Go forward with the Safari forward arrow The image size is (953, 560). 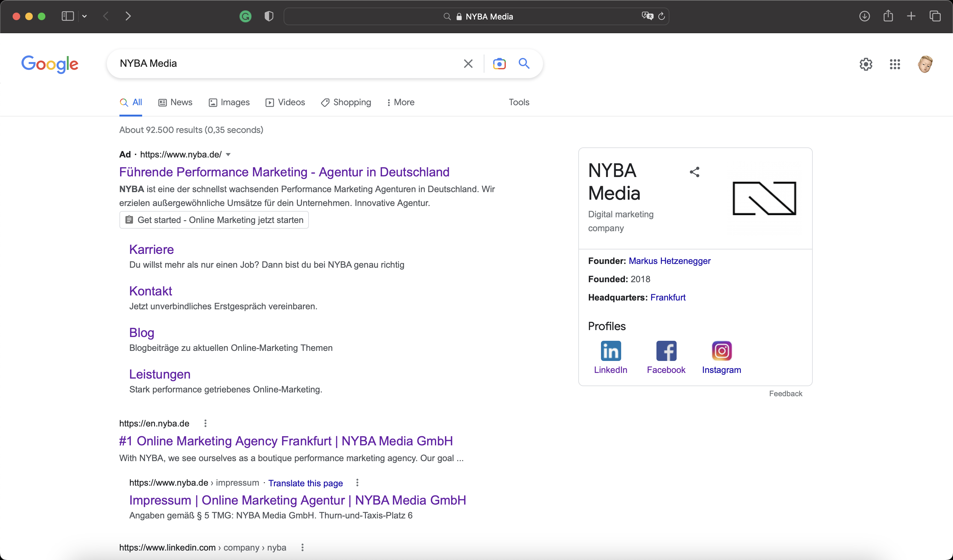click(x=128, y=16)
